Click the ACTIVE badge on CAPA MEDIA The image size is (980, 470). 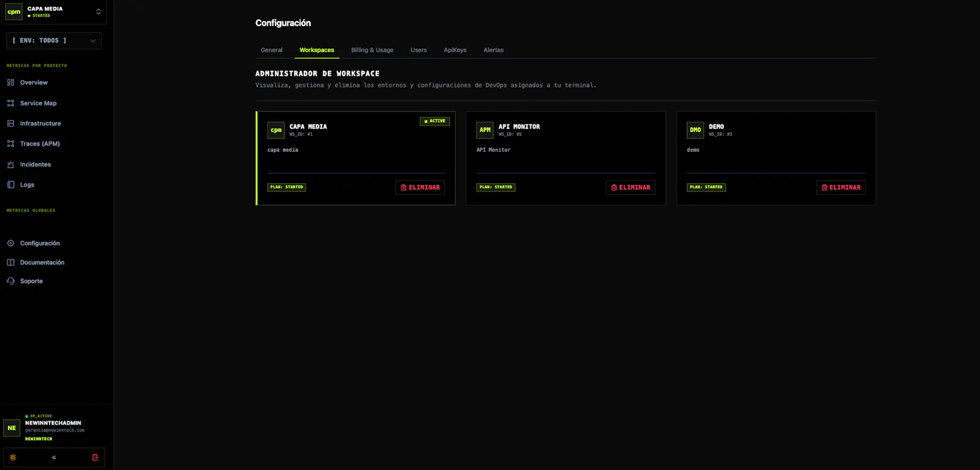(435, 121)
